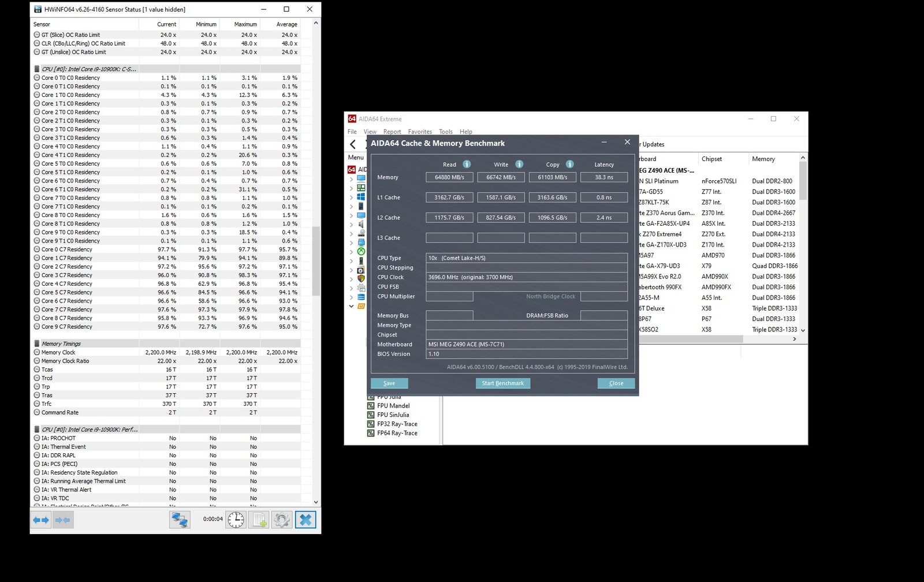This screenshot has height=582, width=924.
Task: Select the Dual DDR4-2667 row in AIDA64
Action: point(718,213)
